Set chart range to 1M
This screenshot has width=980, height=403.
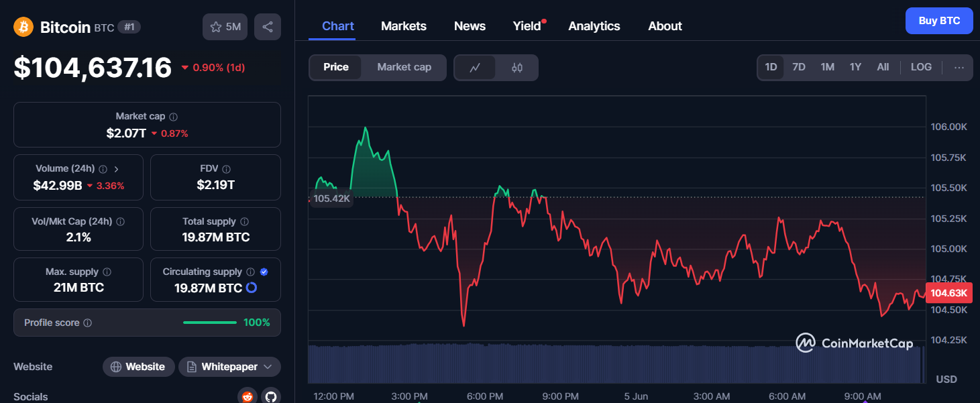(828, 67)
